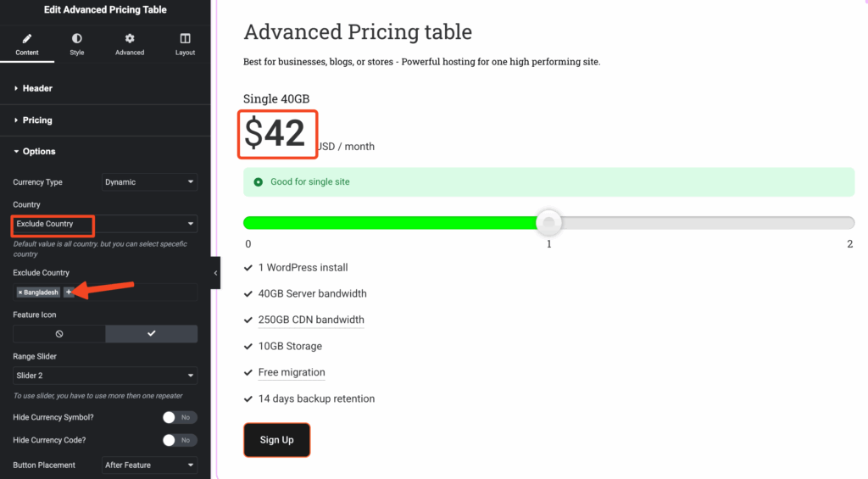The width and height of the screenshot is (868, 479).
Task: Open the Currency Type dropdown
Action: click(x=149, y=182)
